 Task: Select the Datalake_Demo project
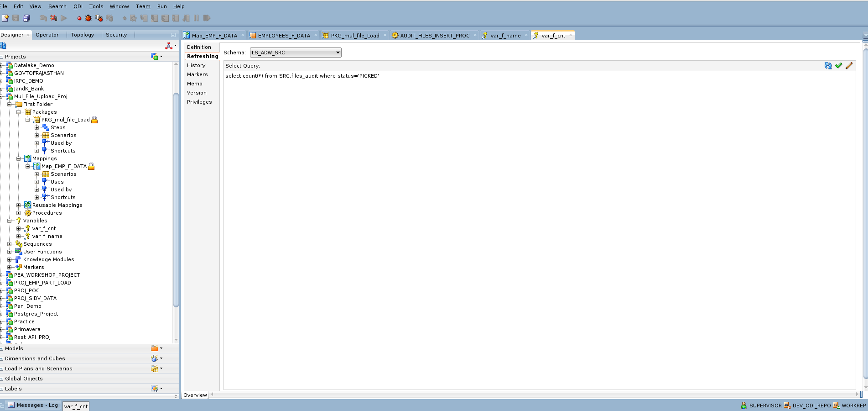pyautogui.click(x=34, y=65)
